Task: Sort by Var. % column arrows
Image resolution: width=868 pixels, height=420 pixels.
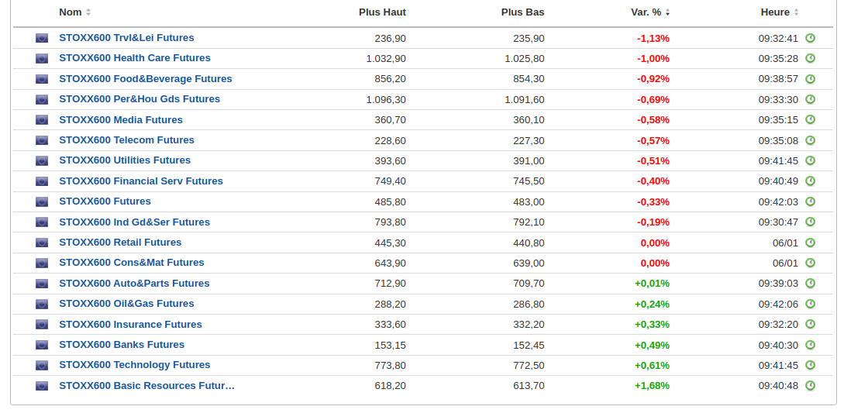Action: (668, 12)
